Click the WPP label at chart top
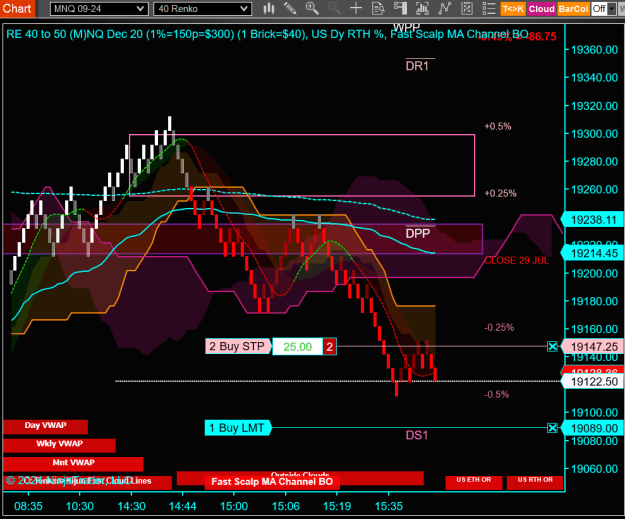The height and width of the screenshot is (519, 625). click(x=406, y=27)
